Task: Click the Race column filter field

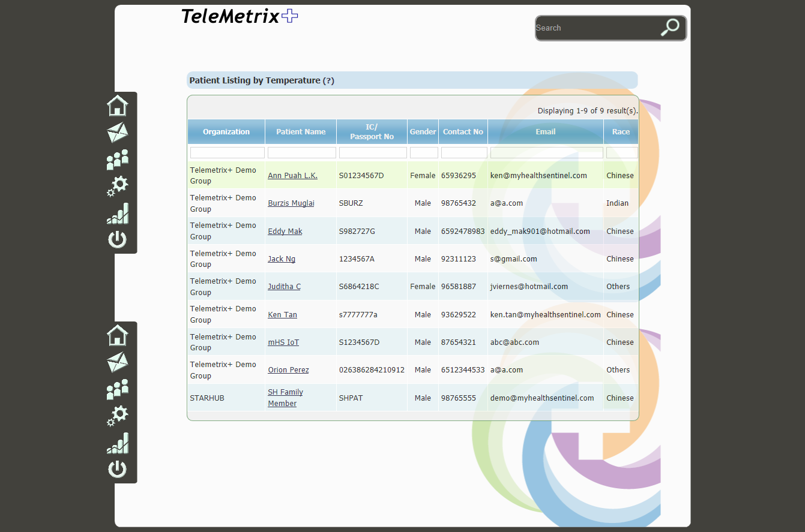Action: point(621,153)
